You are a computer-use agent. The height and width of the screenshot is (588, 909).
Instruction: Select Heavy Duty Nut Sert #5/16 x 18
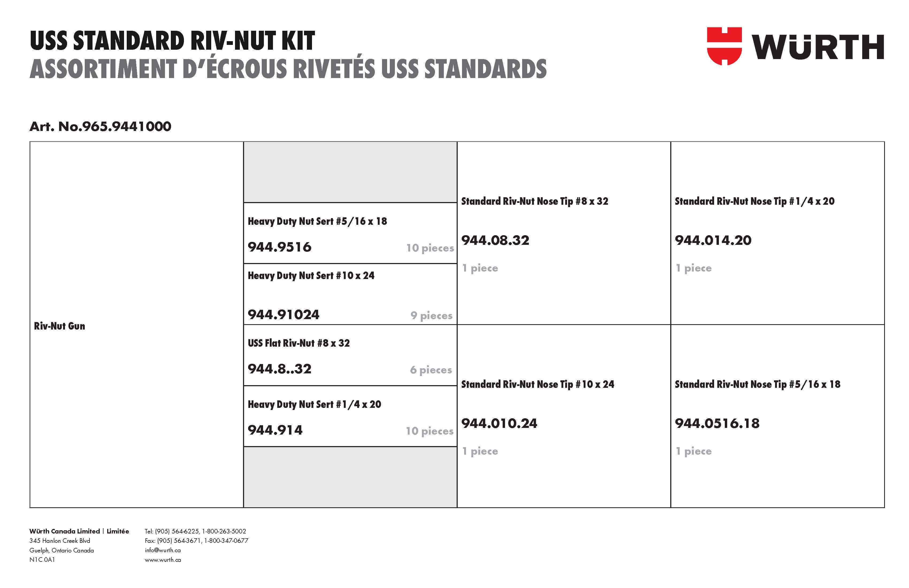(317, 222)
